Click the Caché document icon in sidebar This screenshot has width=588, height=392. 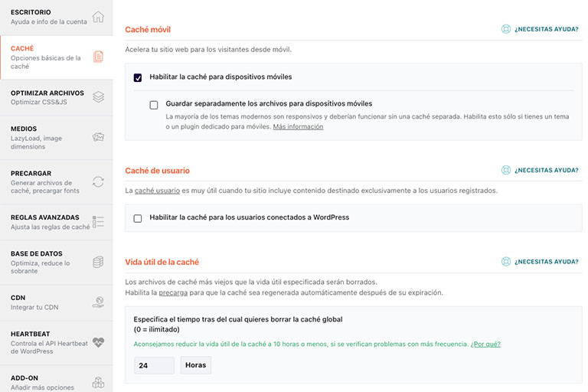pyautogui.click(x=98, y=57)
